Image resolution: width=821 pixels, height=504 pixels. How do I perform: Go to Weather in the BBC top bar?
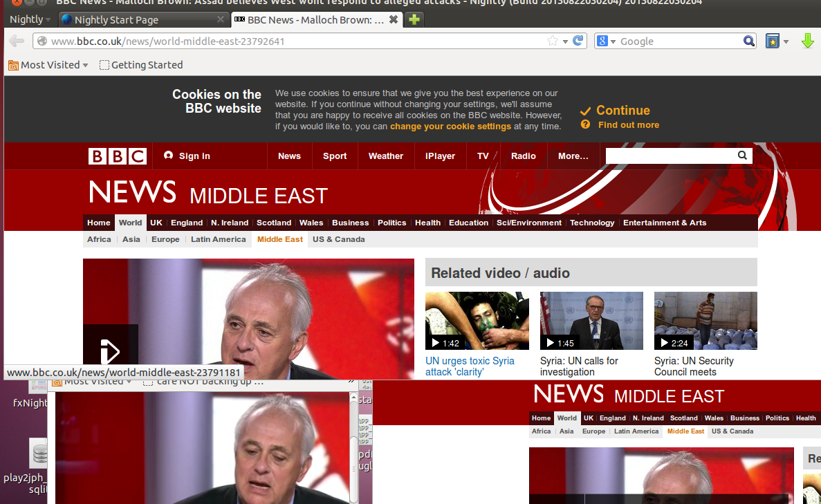[x=386, y=156]
